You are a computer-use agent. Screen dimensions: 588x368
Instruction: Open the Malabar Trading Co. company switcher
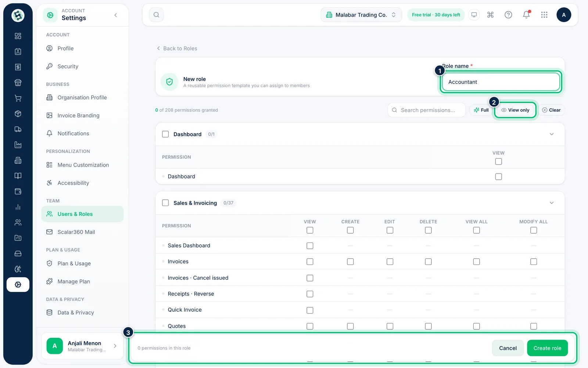tap(361, 15)
